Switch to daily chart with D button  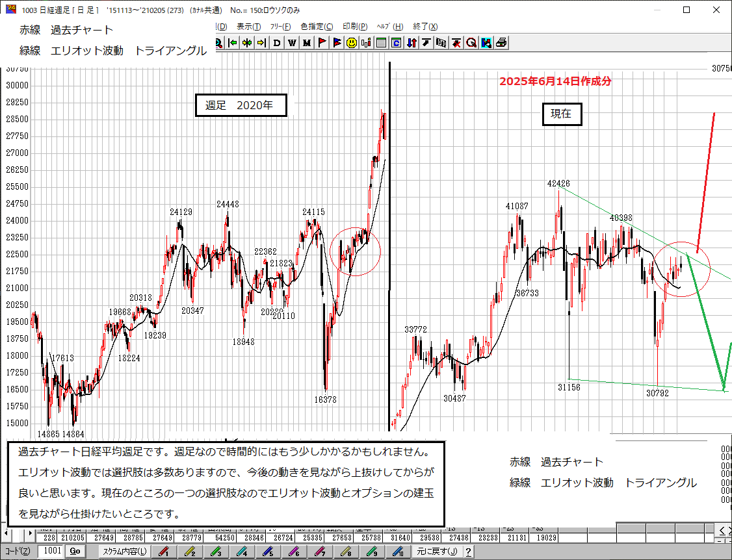[x=277, y=43]
